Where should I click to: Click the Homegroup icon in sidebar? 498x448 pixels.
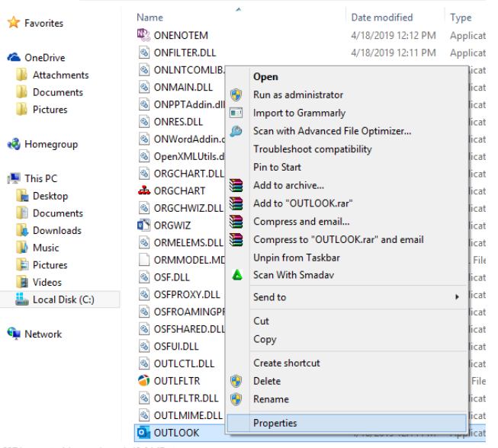(14, 144)
